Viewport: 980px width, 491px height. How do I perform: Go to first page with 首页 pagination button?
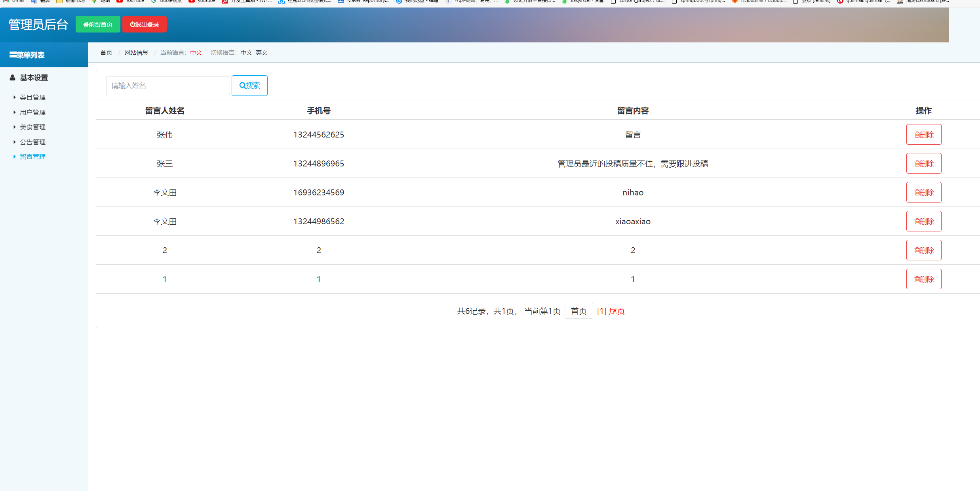[x=578, y=311]
